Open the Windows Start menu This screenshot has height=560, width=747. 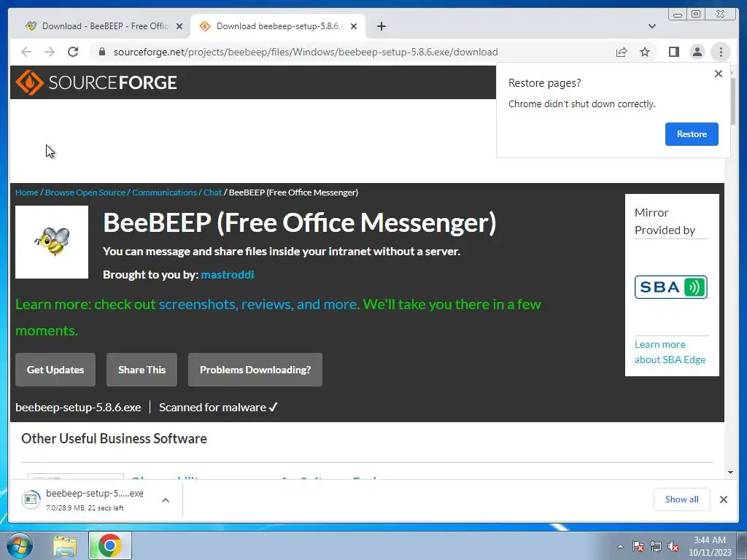[x=19, y=545]
